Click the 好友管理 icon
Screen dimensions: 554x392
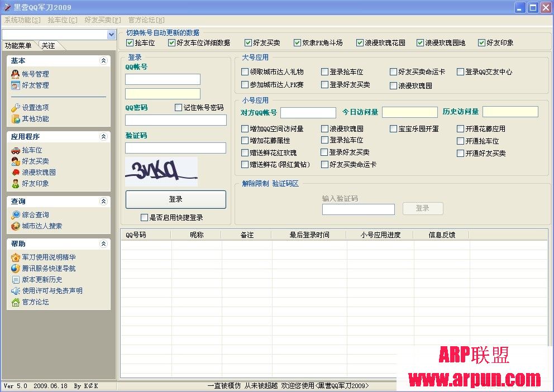coord(15,85)
